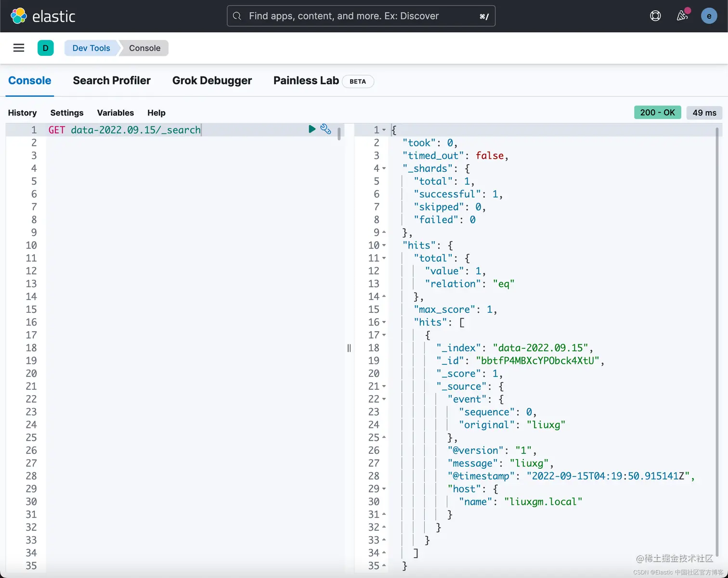Image resolution: width=728 pixels, height=578 pixels.
Task: Click the search magnifier icon
Action: [237, 16]
